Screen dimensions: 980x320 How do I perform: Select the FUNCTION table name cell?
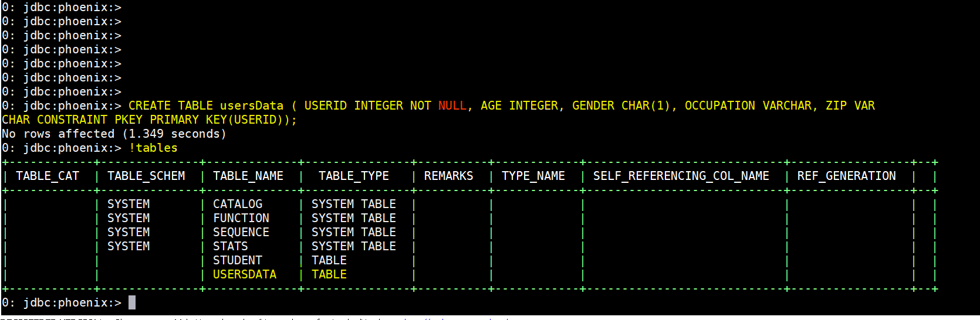[x=241, y=218]
